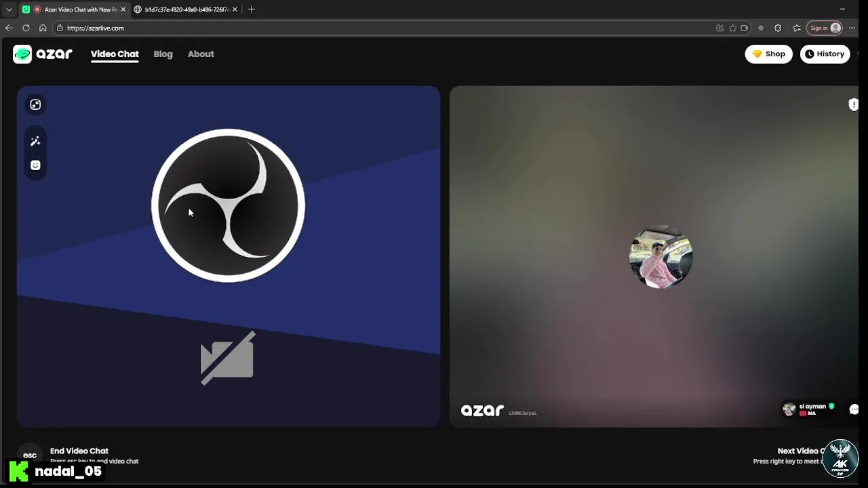Open the face mask sticker tool
The image size is (868, 488).
pyautogui.click(x=35, y=165)
